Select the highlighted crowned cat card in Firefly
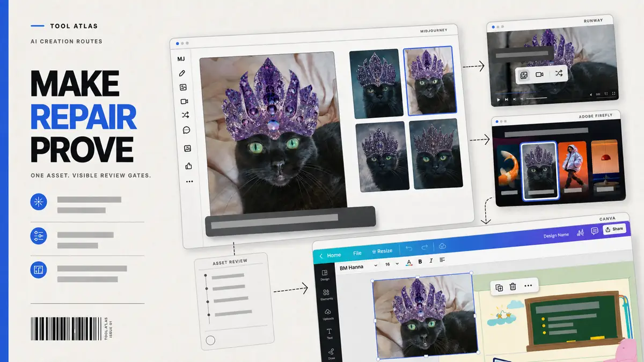Image resolution: width=644 pixels, height=362 pixels. 540,172
